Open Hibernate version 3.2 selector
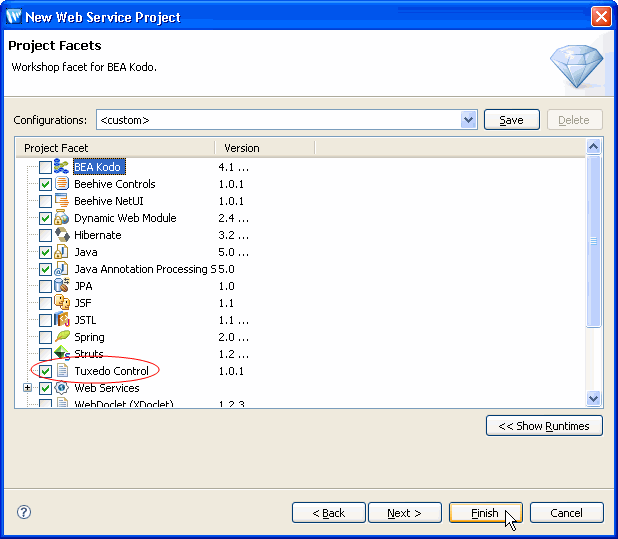The width and height of the screenshot is (618, 539). pos(234,235)
